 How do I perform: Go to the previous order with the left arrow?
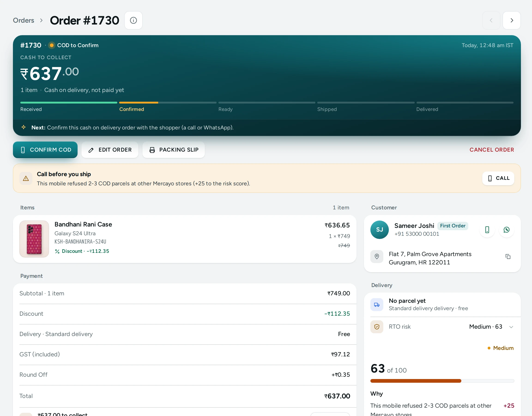pos(491,20)
